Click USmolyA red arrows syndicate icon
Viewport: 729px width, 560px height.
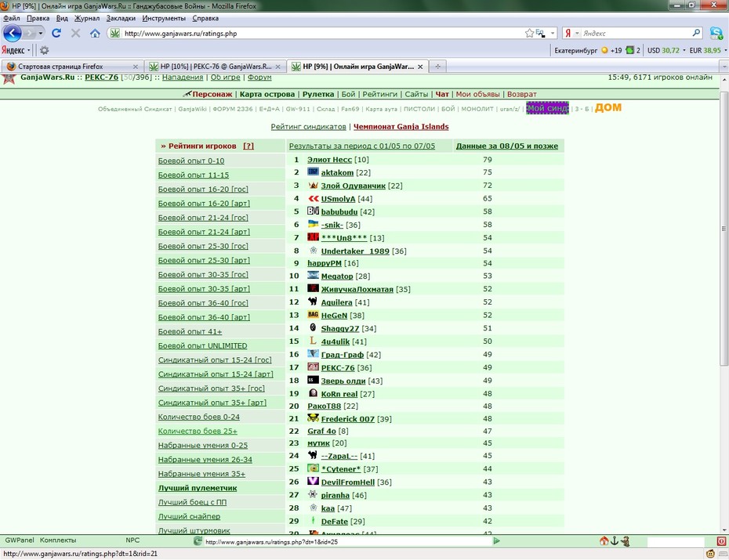coord(313,198)
